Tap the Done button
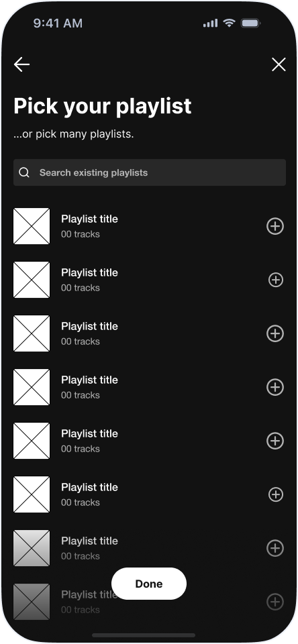Image resolution: width=298 pixels, height=644 pixels. (x=149, y=584)
